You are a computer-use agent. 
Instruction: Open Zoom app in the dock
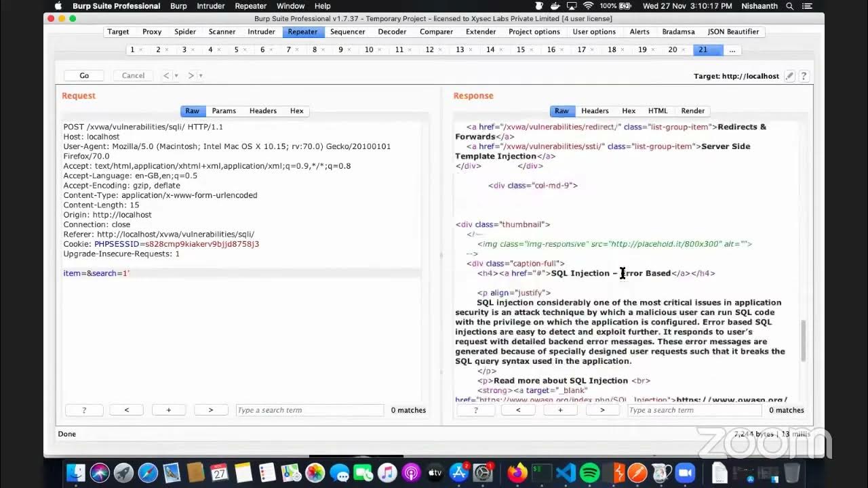point(685,472)
